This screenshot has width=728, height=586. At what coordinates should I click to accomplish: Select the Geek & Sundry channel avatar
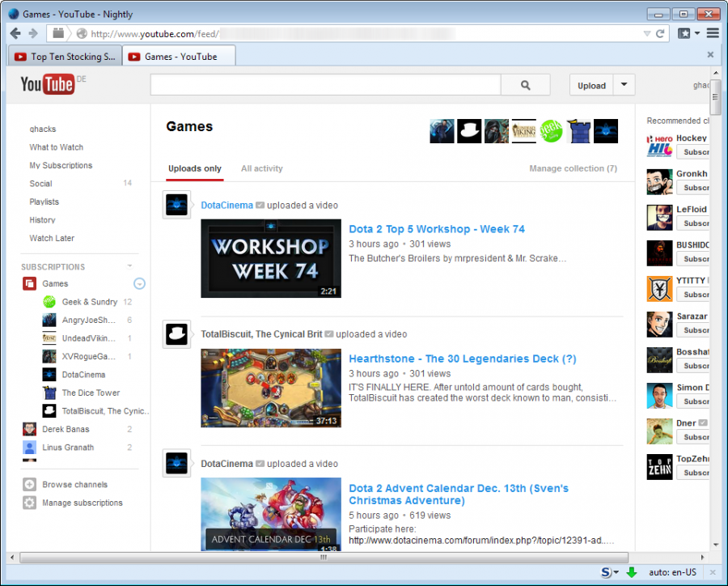(x=48, y=301)
